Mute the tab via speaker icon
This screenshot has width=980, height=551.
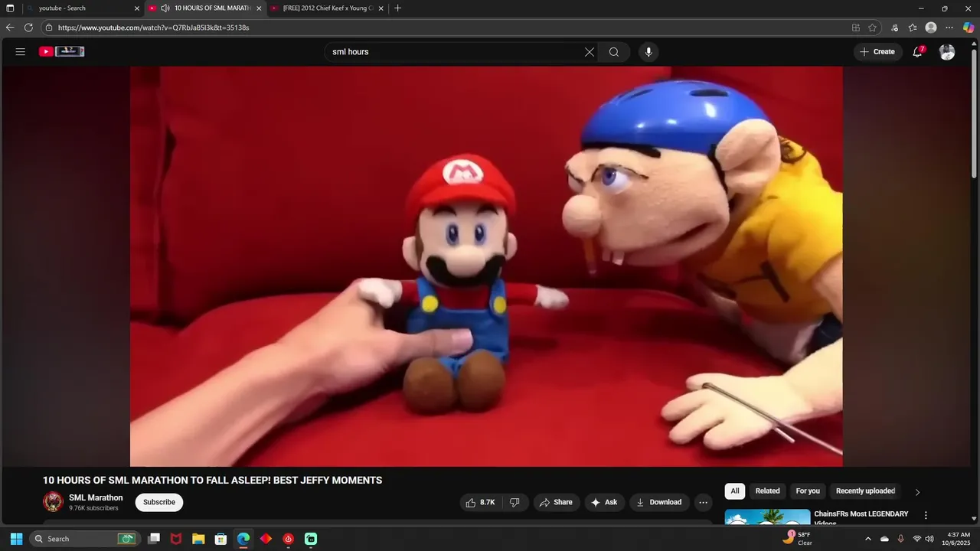click(165, 8)
